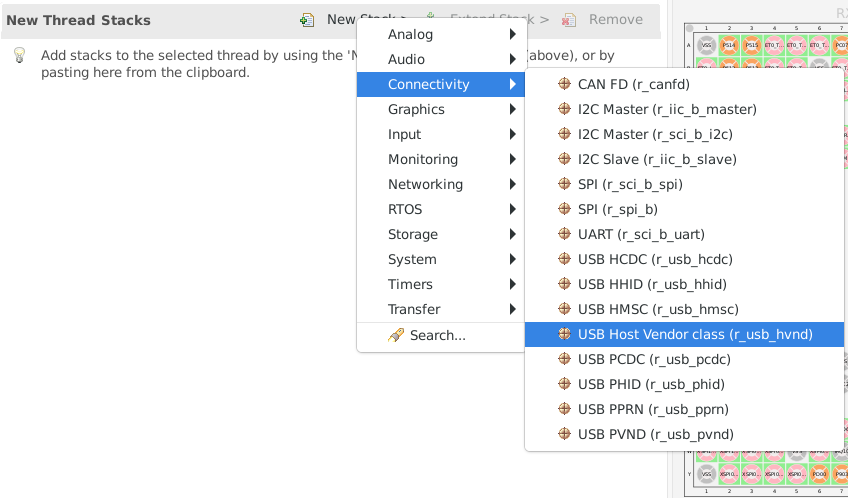Expand the Networking submenu arrow
This screenshot has width=848, height=498.
[x=513, y=184]
